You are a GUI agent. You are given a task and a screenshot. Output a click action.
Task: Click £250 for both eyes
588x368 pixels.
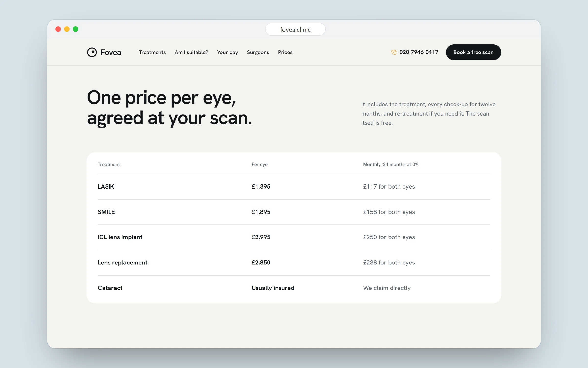(389, 237)
